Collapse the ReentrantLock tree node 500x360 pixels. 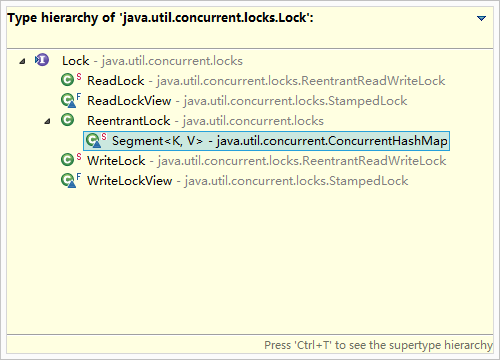pos(47,121)
